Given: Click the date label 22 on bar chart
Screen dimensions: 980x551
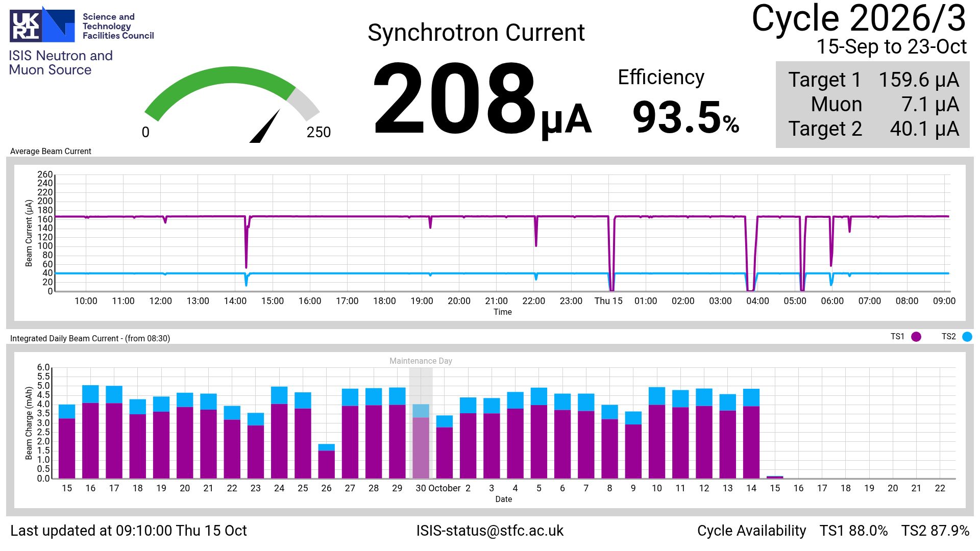Looking at the screenshot, I should (x=940, y=488).
